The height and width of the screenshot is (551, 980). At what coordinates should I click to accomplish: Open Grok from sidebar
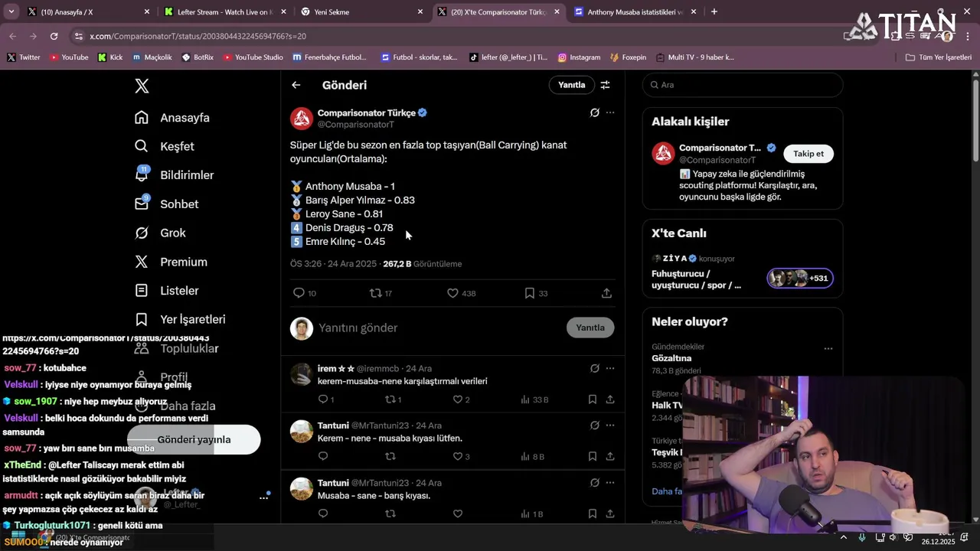(160, 233)
